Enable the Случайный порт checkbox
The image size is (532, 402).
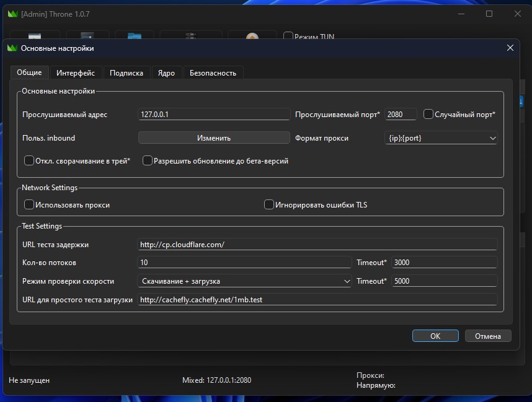tap(428, 114)
